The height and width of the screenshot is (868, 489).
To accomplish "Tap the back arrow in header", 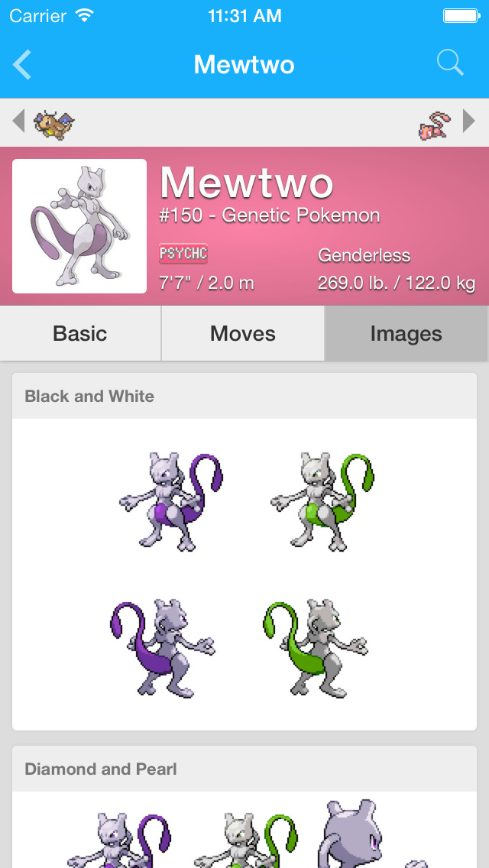I will (23, 64).
